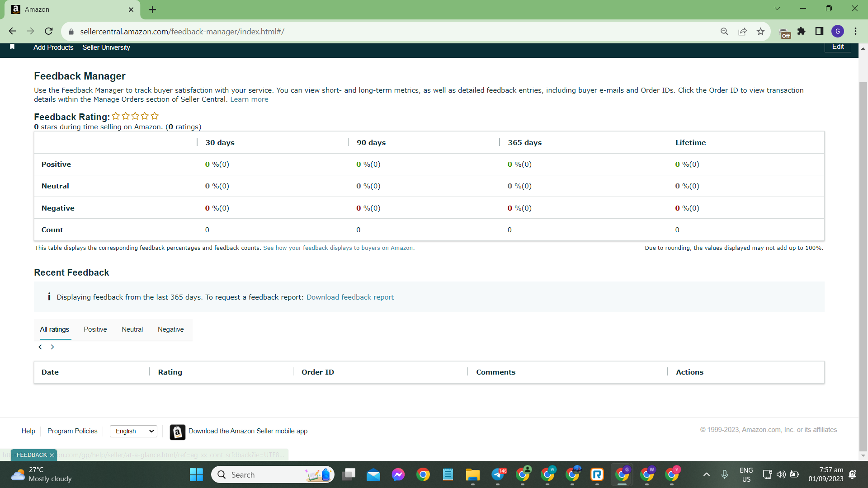Open File Explorer from the taskbar

coord(473,474)
